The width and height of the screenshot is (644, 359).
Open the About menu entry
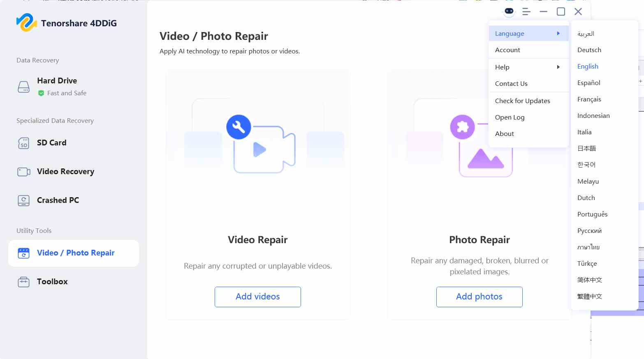click(x=528, y=133)
